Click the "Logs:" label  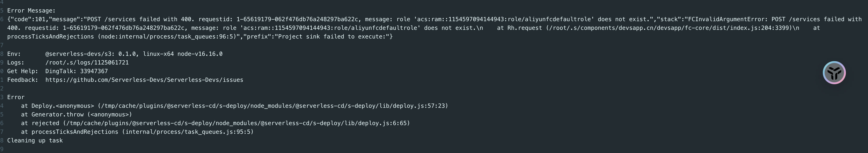[x=16, y=63]
